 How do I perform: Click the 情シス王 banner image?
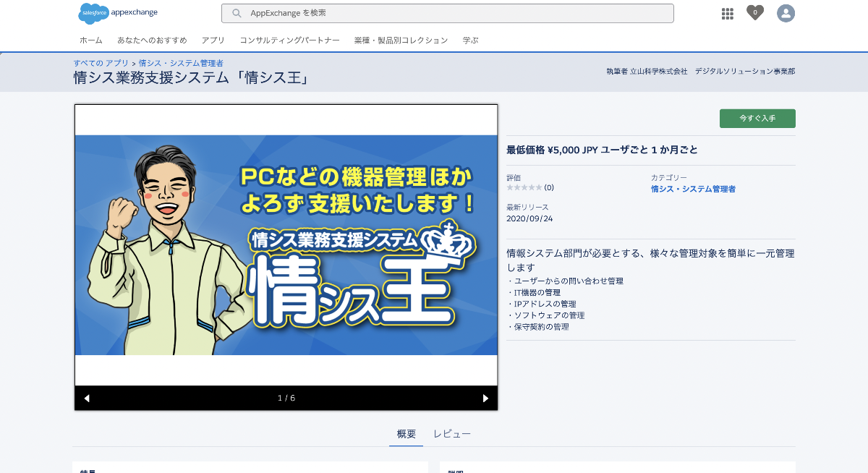click(286, 245)
